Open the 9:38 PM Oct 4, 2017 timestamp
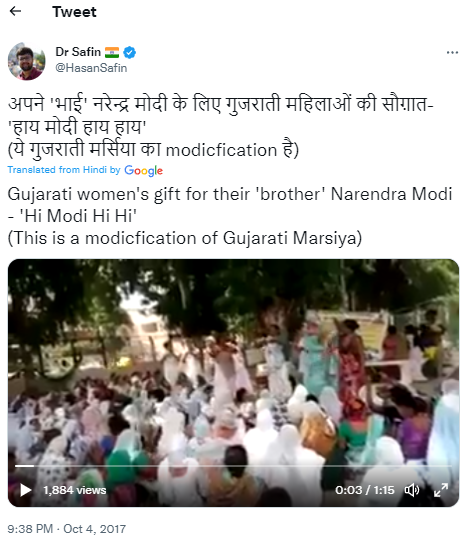 point(67,529)
